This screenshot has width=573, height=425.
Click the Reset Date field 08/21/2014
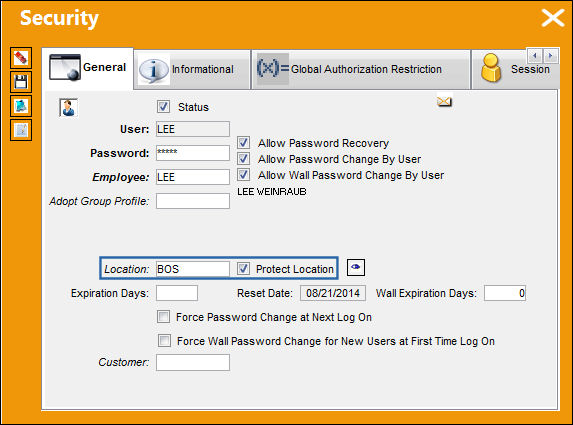[x=333, y=293]
